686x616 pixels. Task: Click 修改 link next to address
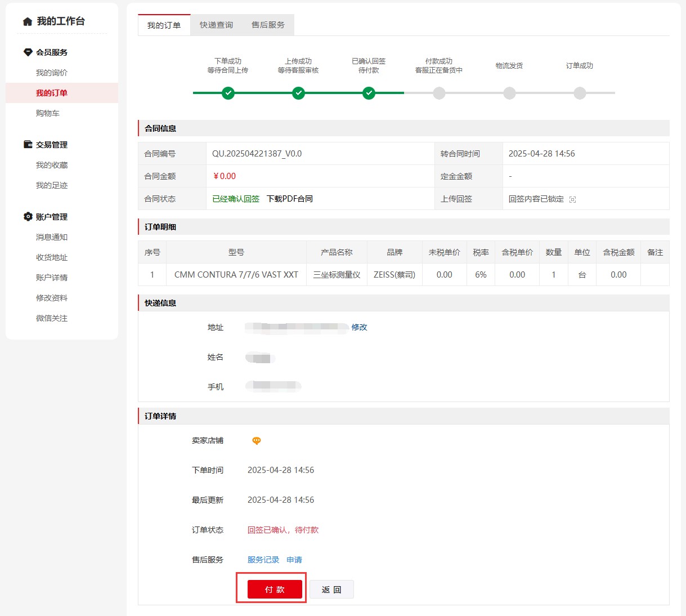359,327
